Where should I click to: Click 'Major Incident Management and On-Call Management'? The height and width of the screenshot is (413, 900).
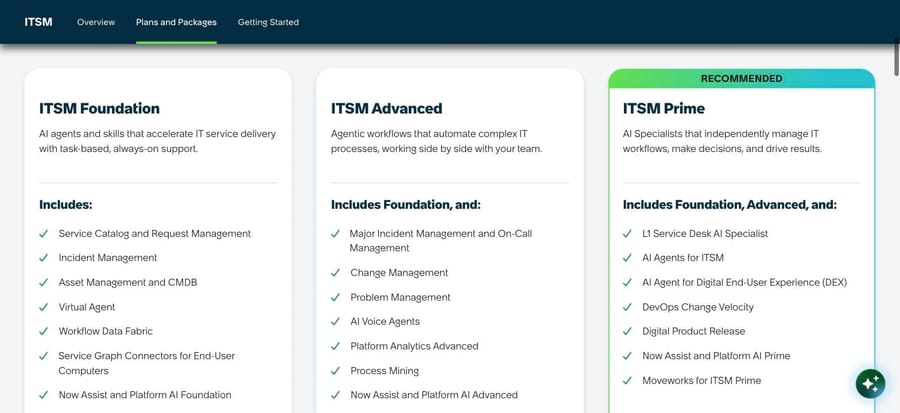pyautogui.click(x=441, y=241)
